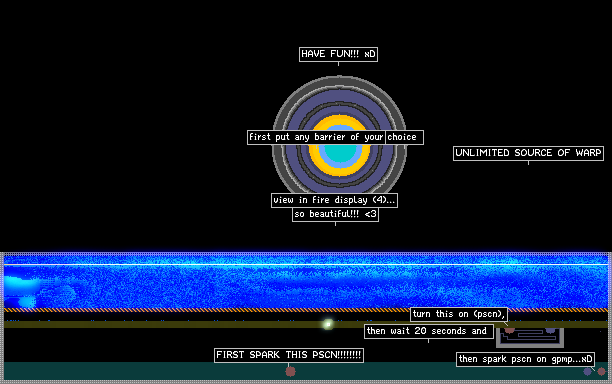612x384 pixels.
Task: Click the 'choice' sign box
Action: click(404, 137)
